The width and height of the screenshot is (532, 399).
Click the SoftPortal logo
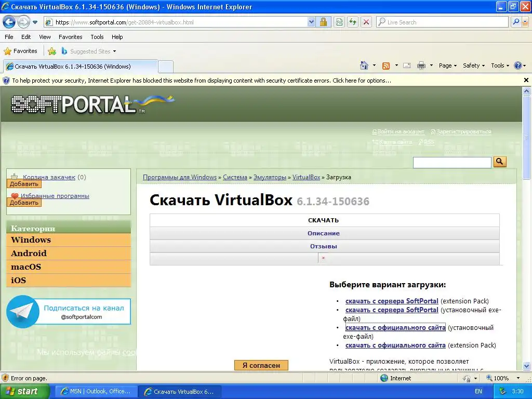pyautogui.click(x=92, y=104)
